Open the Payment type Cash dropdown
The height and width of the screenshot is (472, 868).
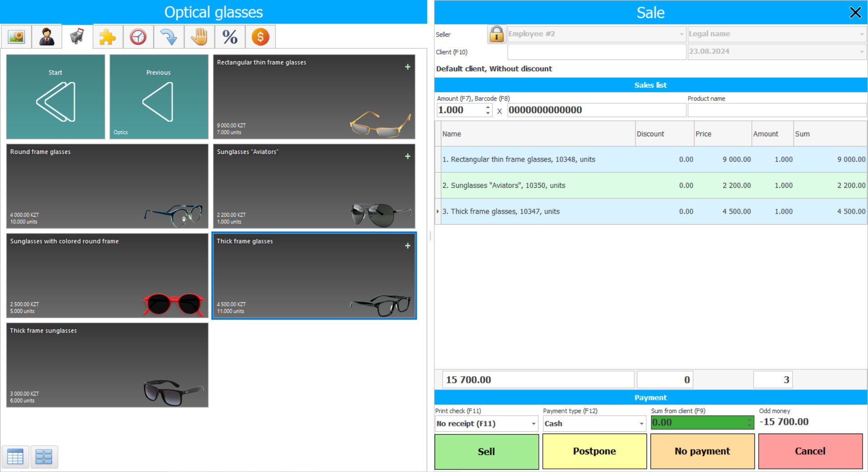(x=640, y=424)
